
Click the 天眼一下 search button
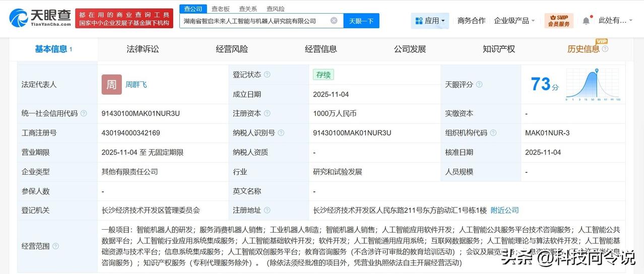[361, 21]
